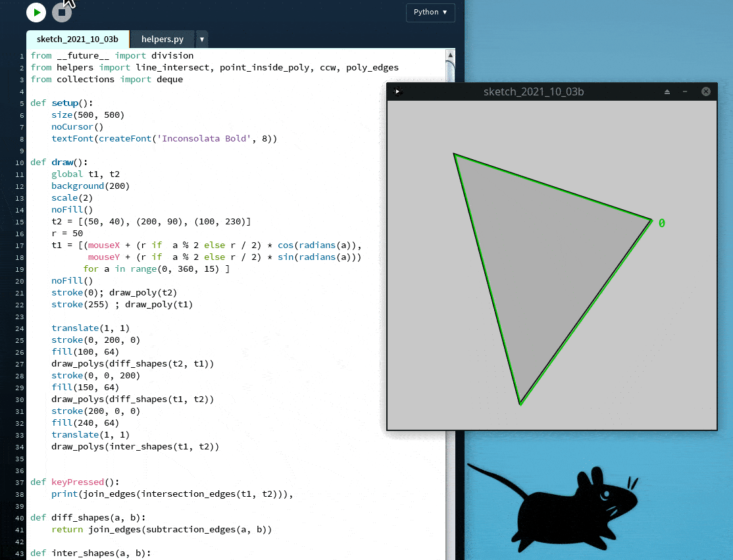
Task: Run the sketch with the play button
Action: coord(36,12)
